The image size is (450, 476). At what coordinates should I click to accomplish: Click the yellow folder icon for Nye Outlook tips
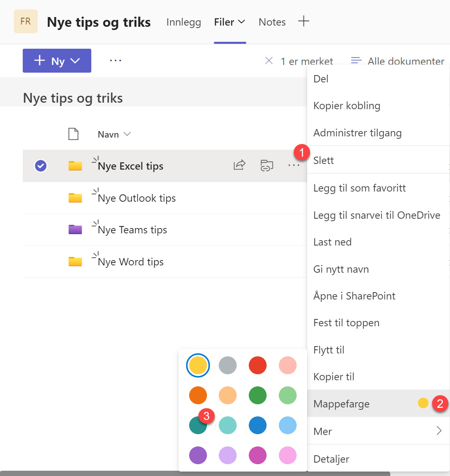pyautogui.click(x=75, y=198)
